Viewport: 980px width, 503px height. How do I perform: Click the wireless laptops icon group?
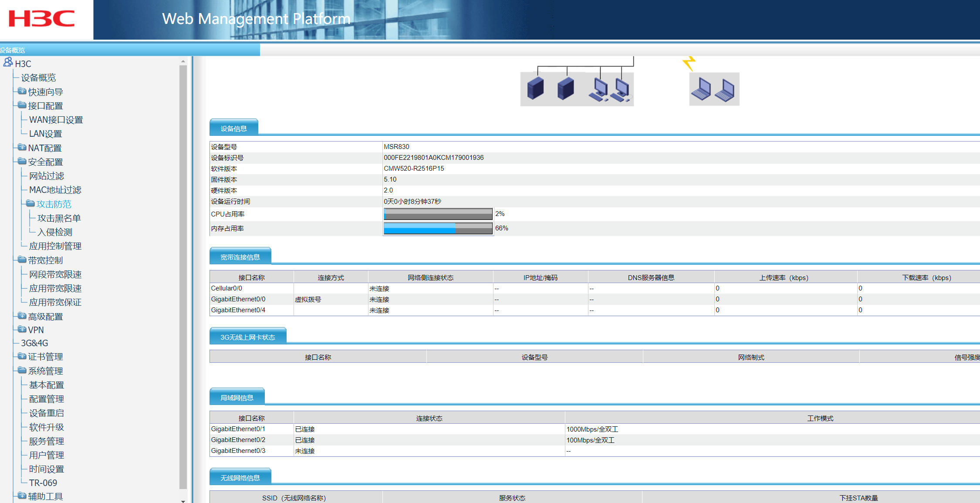(714, 89)
